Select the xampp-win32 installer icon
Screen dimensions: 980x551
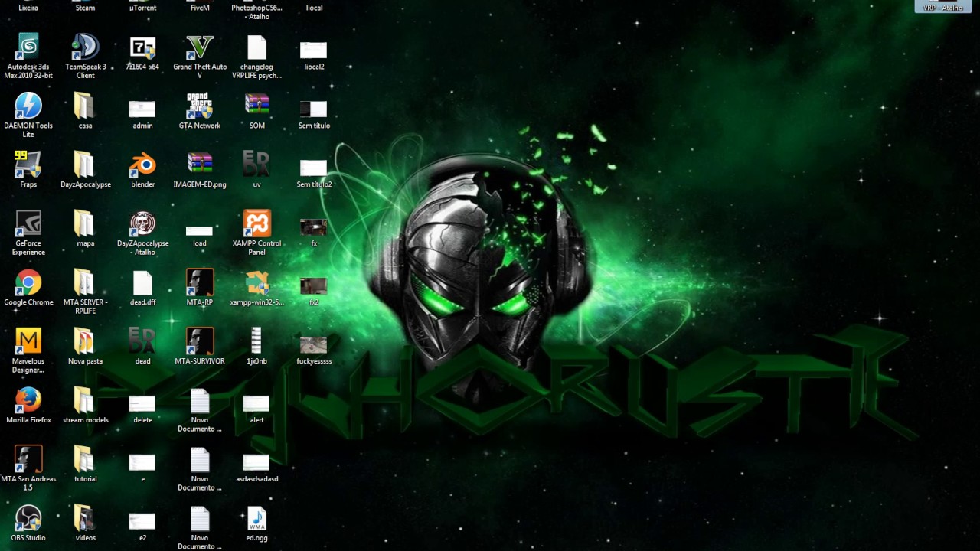click(x=256, y=282)
